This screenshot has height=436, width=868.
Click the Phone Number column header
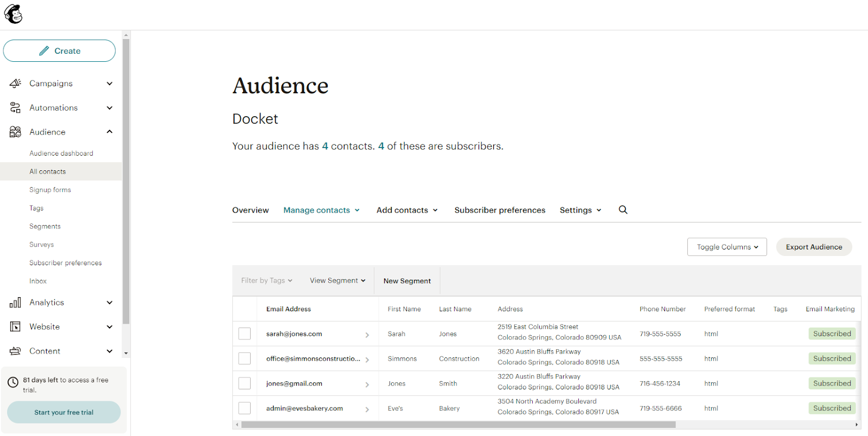[662, 309]
